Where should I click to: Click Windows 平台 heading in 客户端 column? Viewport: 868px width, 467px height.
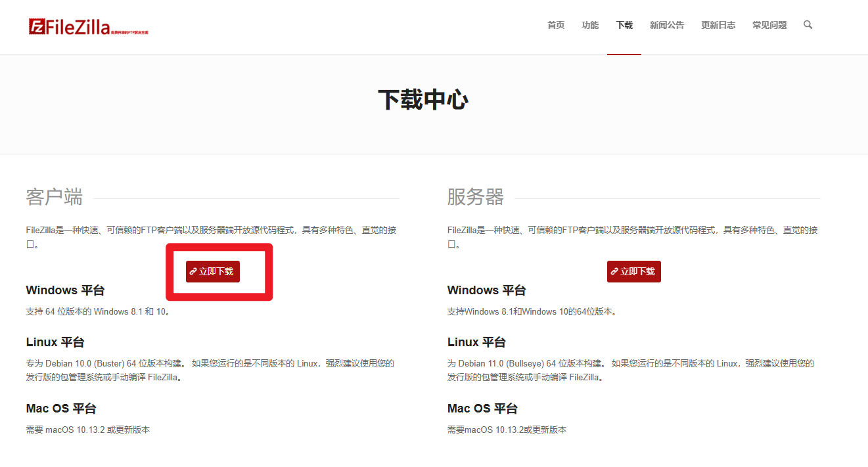click(65, 290)
